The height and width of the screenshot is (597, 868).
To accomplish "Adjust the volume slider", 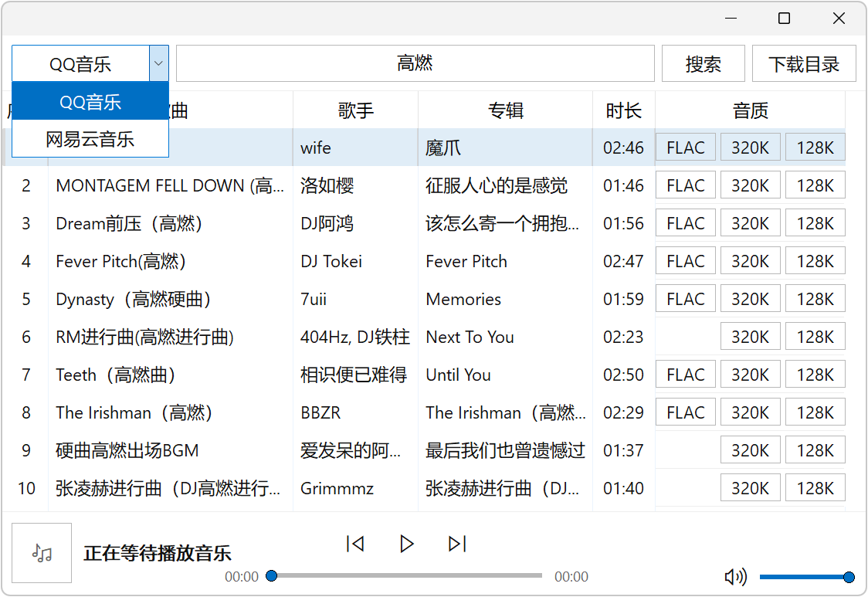I will tap(807, 577).
